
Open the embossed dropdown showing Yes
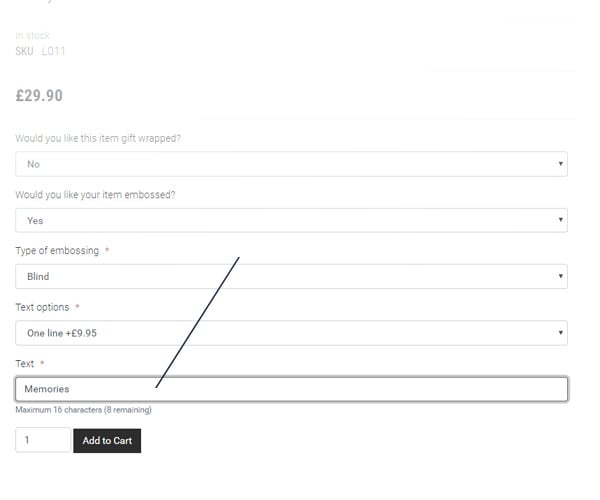click(291, 220)
